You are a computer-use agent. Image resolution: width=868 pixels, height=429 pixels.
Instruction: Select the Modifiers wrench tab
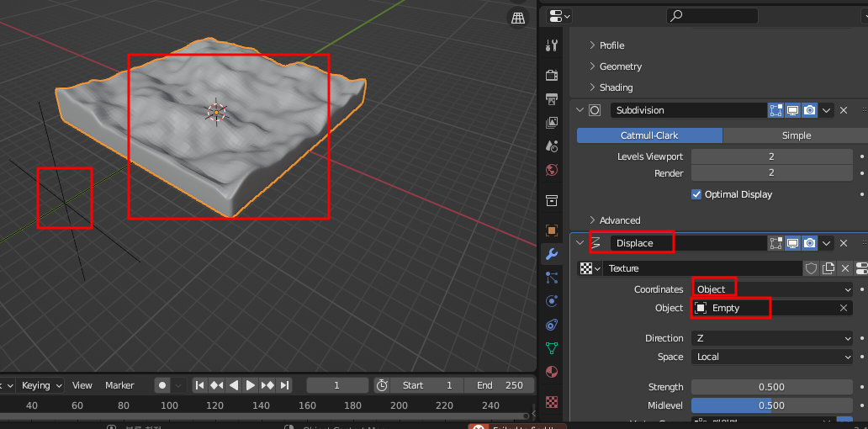coord(552,254)
